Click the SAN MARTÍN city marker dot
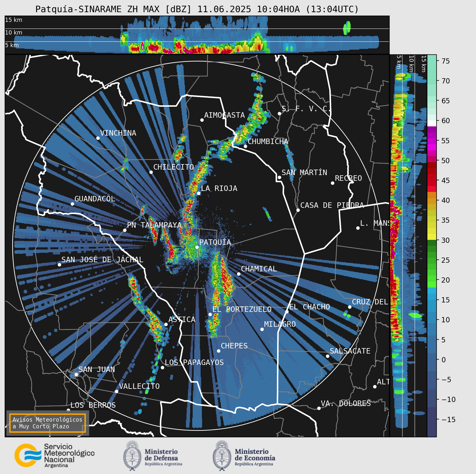This screenshot has height=474, width=476. point(279,177)
